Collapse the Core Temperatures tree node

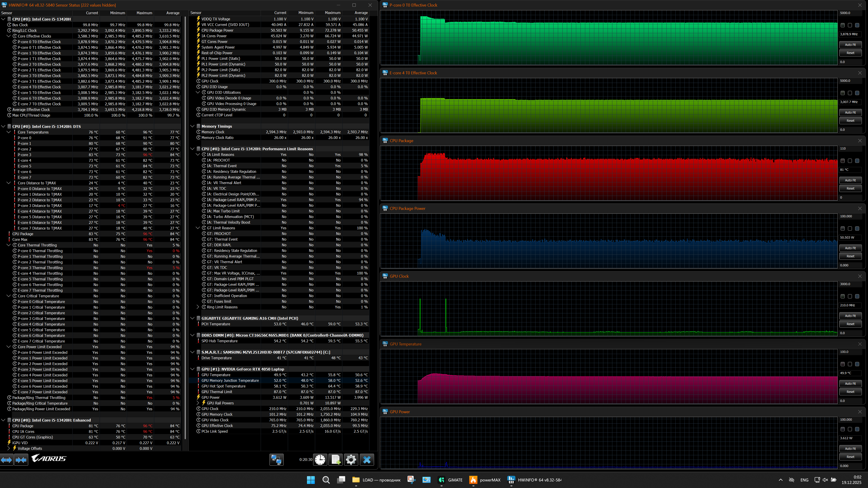(x=9, y=132)
